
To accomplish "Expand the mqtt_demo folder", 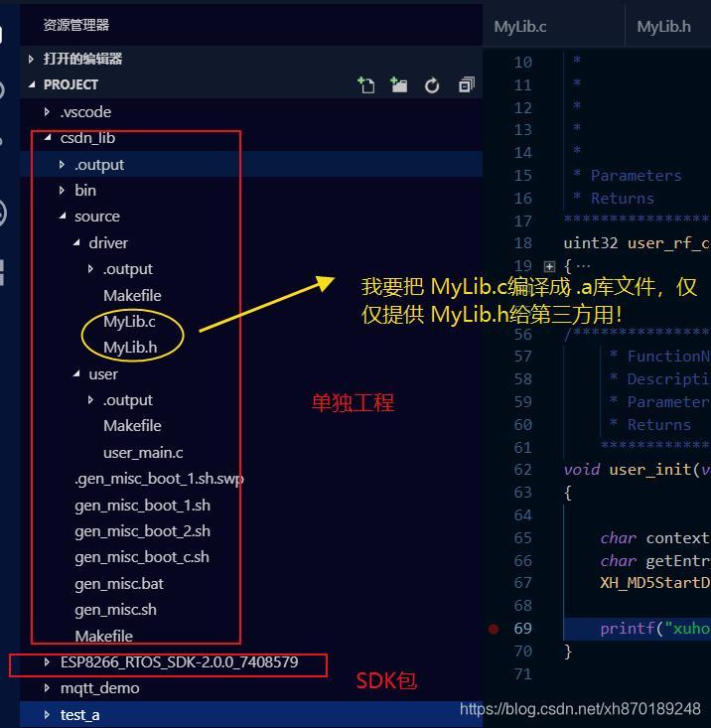I will point(47,688).
